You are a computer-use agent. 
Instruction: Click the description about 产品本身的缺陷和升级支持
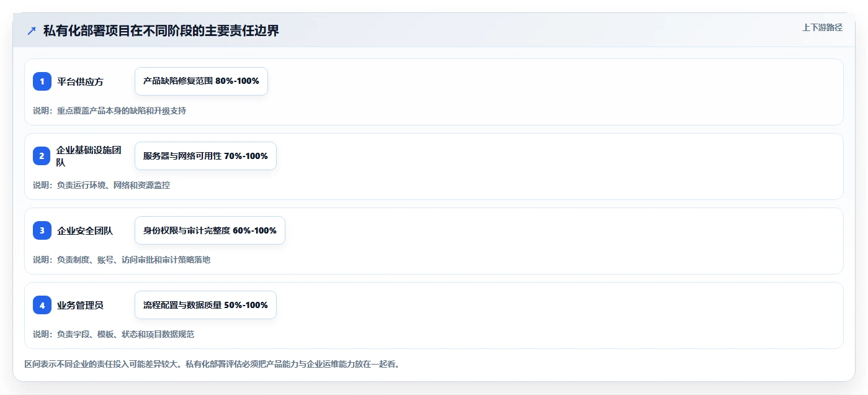pos(109,111)
